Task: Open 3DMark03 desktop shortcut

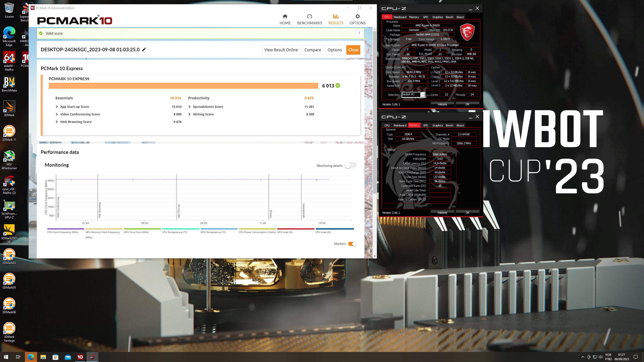Action: tap(9, 257)
